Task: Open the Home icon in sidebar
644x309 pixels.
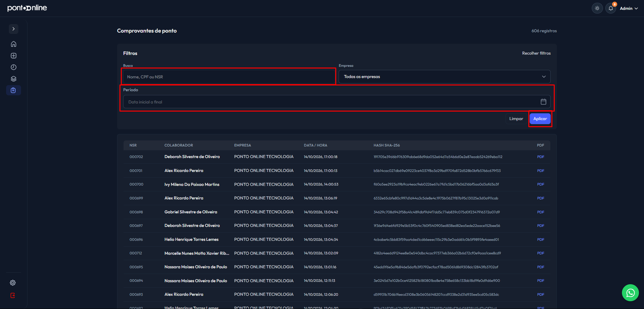Action: pyautogui.click(x=13, y=44)
